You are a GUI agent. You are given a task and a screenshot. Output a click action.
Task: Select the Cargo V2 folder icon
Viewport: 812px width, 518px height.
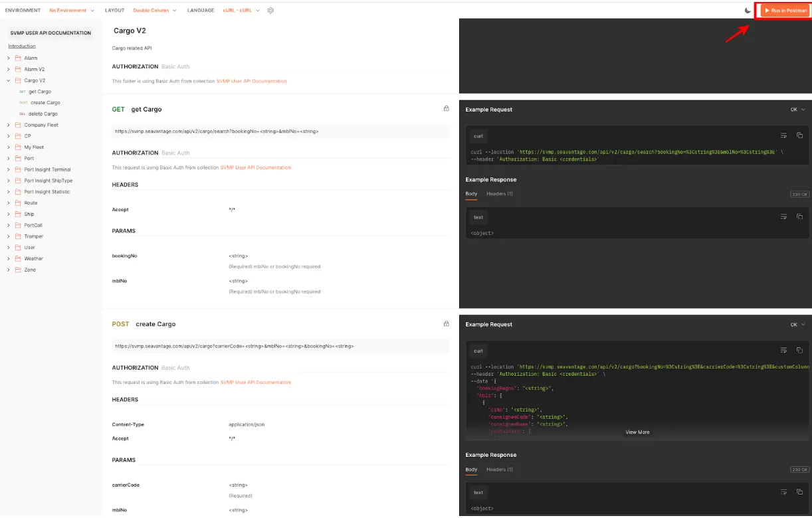[x=18, y=80]
